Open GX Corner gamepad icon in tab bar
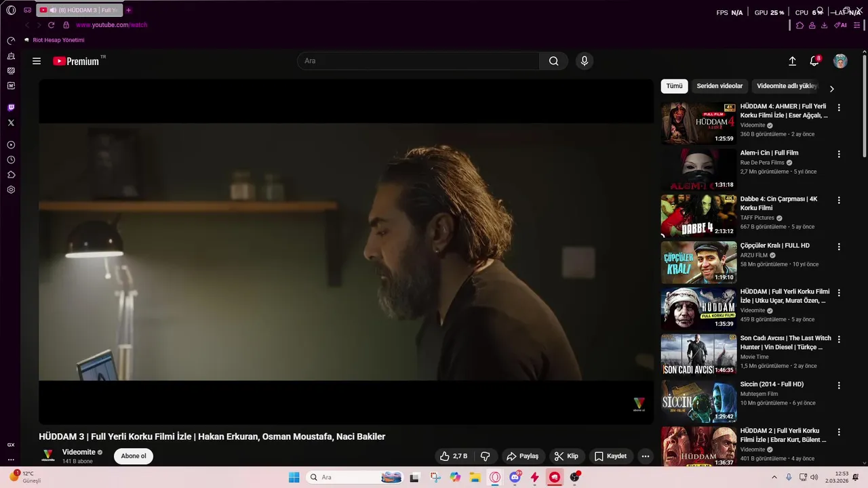Viewport: 868px width, 488px height. [28, 10]
